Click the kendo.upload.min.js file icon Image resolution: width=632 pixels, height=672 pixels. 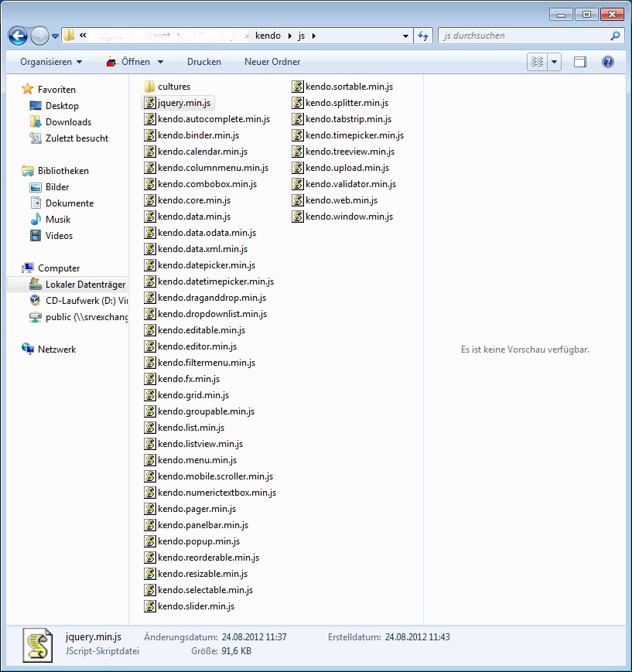[298, 168]
